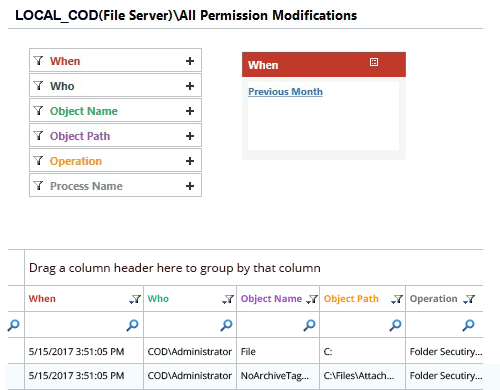The image size is (500, 390).
Task: Click the plus icon beside Object Name filter
Action: point(190,111)
